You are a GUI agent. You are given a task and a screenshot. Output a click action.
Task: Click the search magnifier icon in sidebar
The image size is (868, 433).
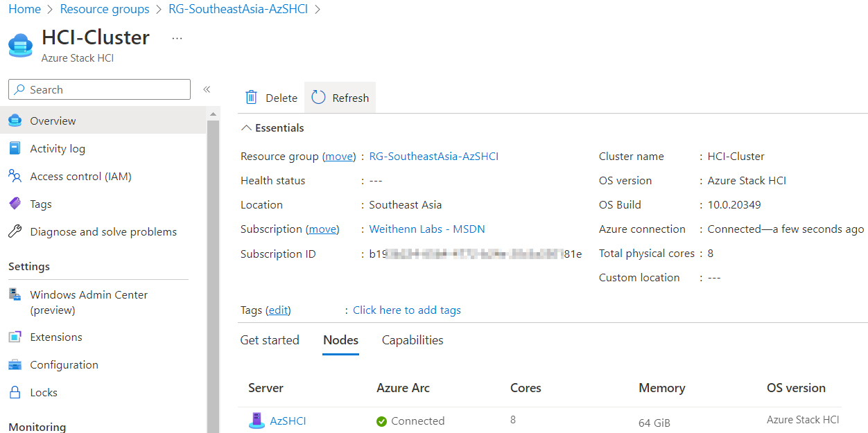(20, 90)
